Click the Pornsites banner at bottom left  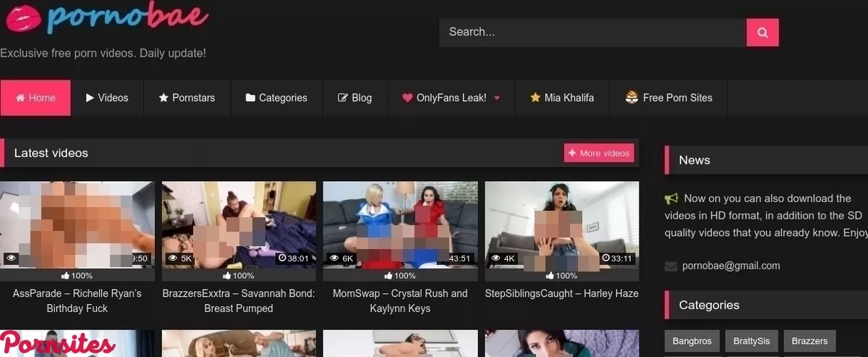[57, 344]
